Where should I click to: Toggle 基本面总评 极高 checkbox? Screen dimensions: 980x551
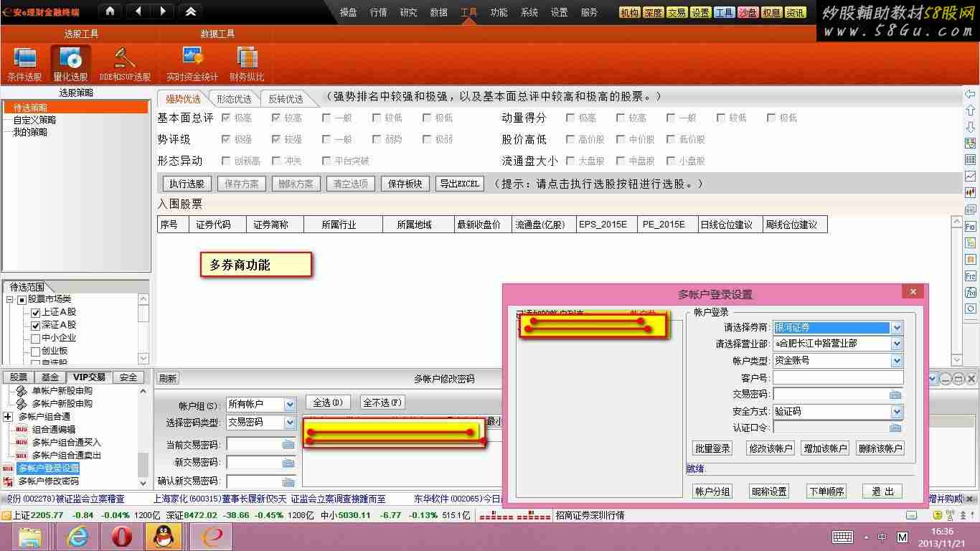(x=226, y=118)
